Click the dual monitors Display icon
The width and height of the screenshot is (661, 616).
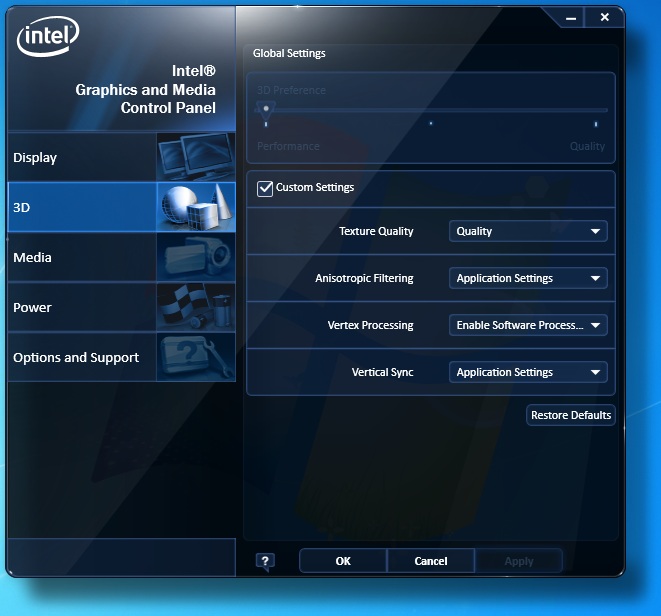coord(196,157)
